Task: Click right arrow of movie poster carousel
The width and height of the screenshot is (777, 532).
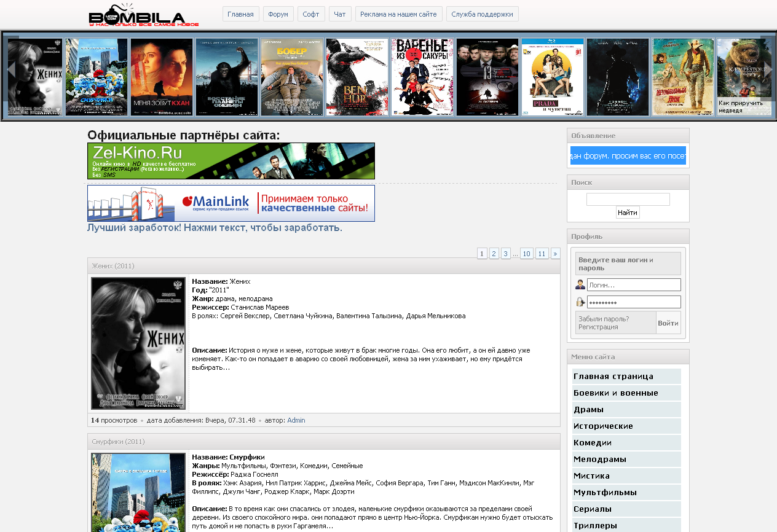Action: [767, 68]
